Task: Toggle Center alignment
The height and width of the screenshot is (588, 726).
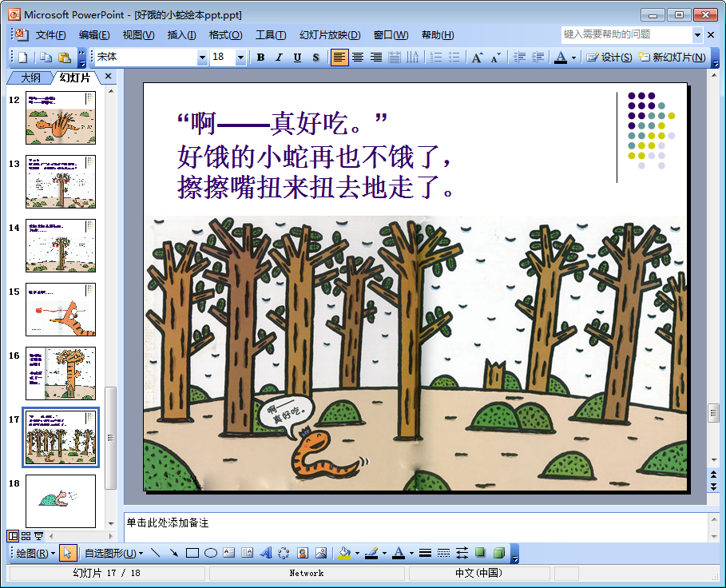Action: 358,58
